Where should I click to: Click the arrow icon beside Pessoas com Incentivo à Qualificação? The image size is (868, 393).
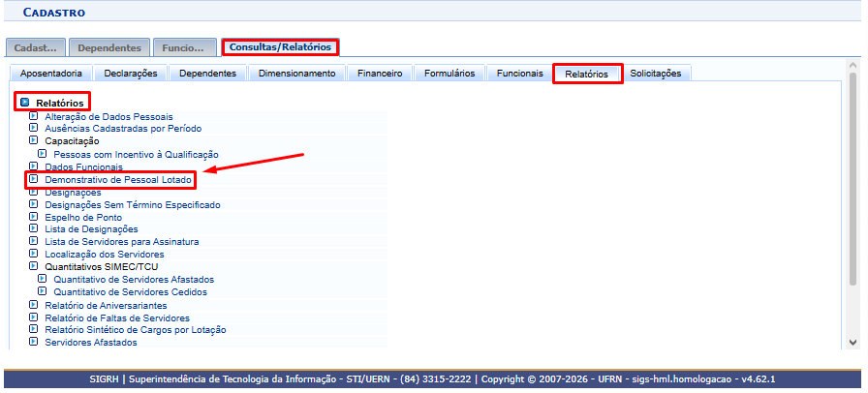point(42,154)
